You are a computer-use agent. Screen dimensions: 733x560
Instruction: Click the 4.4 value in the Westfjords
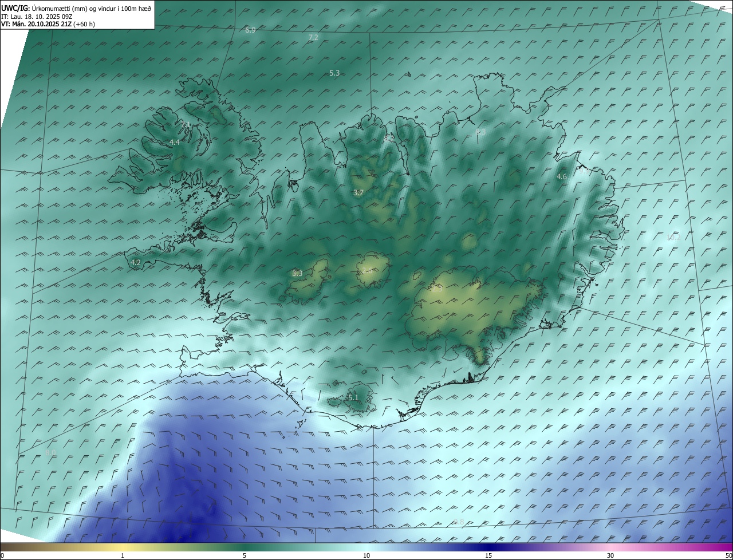174,142
